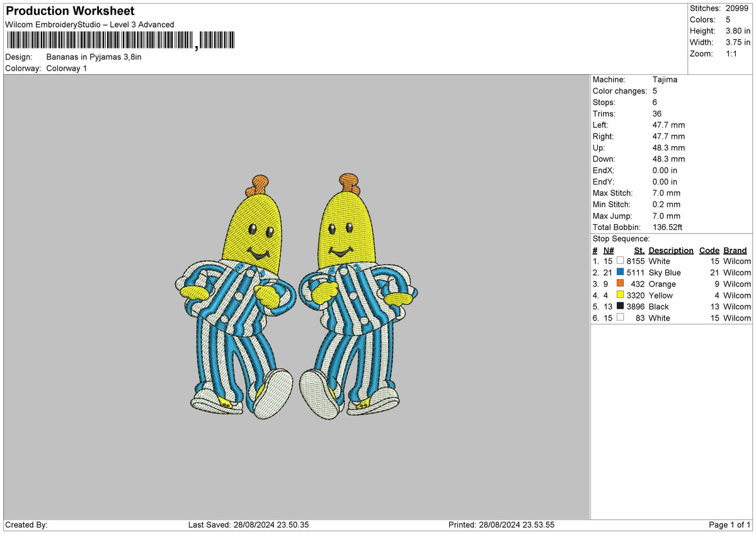Click 'Wilcom EmbroideryStudio – Level 3 Advanced' text
This screenshot has height=534, width=756.
click(x=90, y=25)
